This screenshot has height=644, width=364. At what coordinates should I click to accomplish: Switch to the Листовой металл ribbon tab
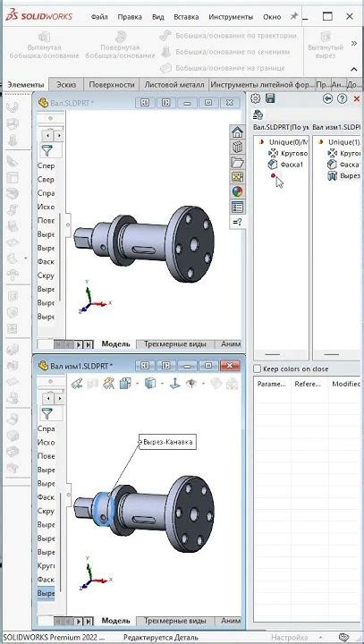tap(174, 85)
